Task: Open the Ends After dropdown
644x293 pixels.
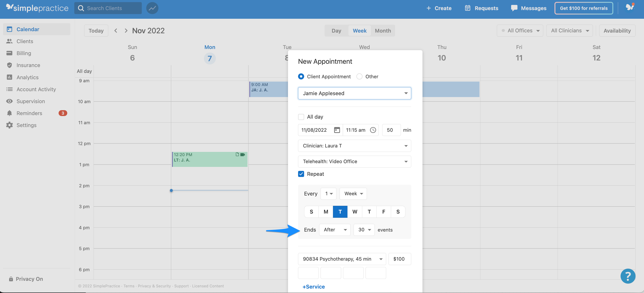Action: (x=335, y=229)
